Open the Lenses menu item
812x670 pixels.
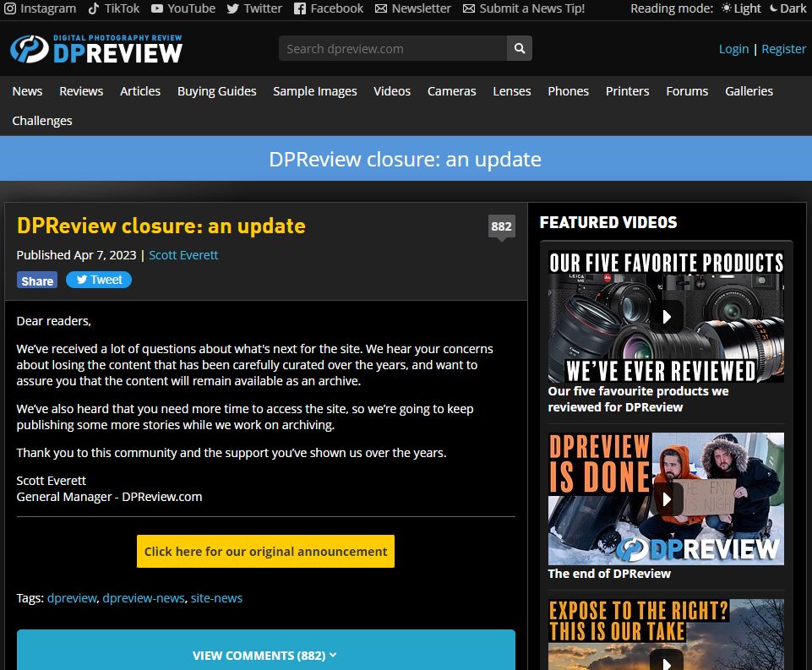pos(512,91)
